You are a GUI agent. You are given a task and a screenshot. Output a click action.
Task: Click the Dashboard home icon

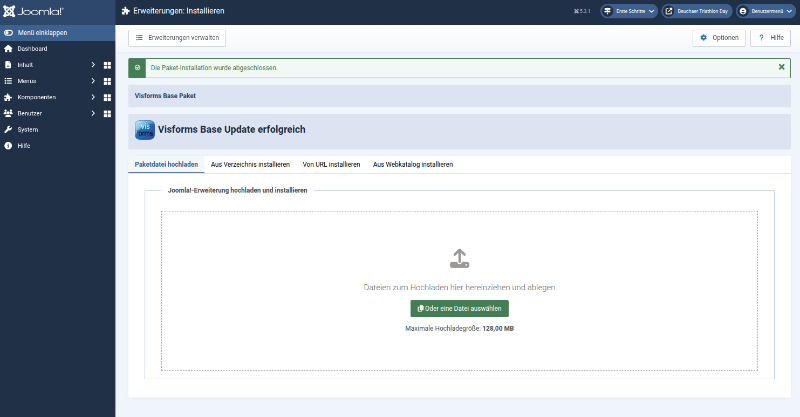[8, 49]
